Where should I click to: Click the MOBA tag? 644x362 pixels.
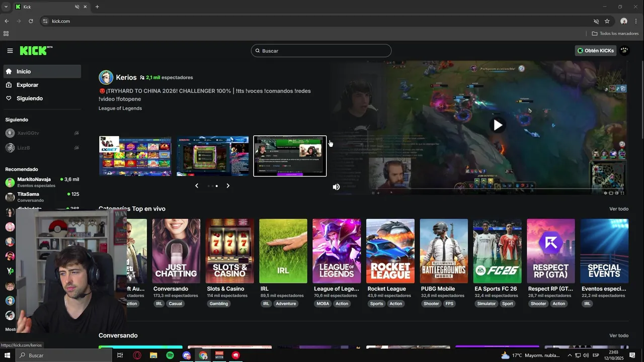323,304
